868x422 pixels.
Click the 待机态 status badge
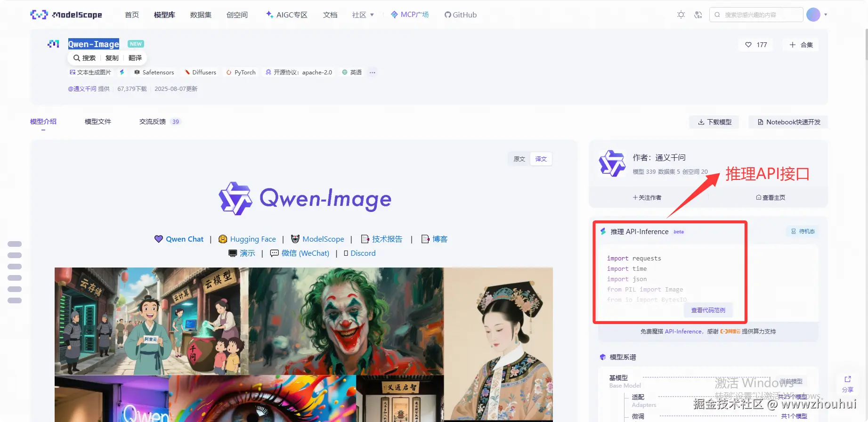pos(803,231)
